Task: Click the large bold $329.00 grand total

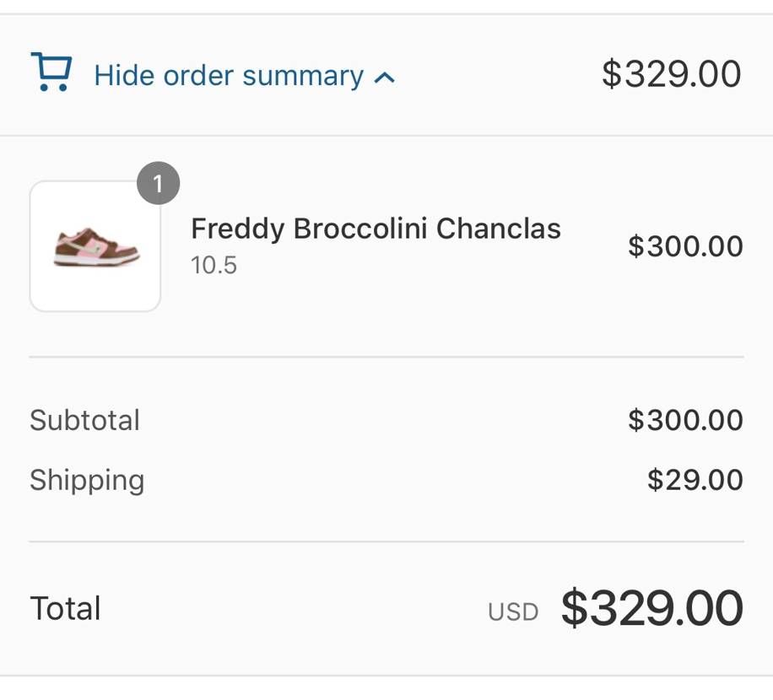Action: (x=651, y=608)
